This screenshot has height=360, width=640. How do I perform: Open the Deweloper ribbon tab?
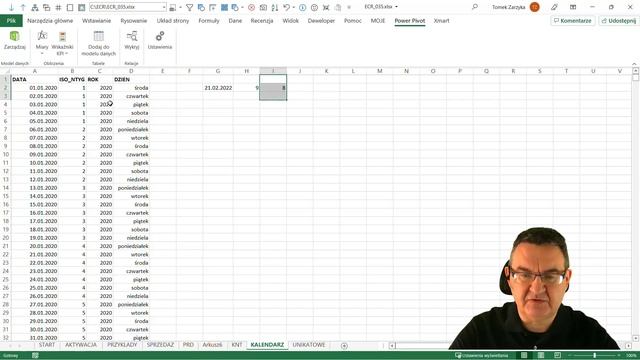coord(321,20)
